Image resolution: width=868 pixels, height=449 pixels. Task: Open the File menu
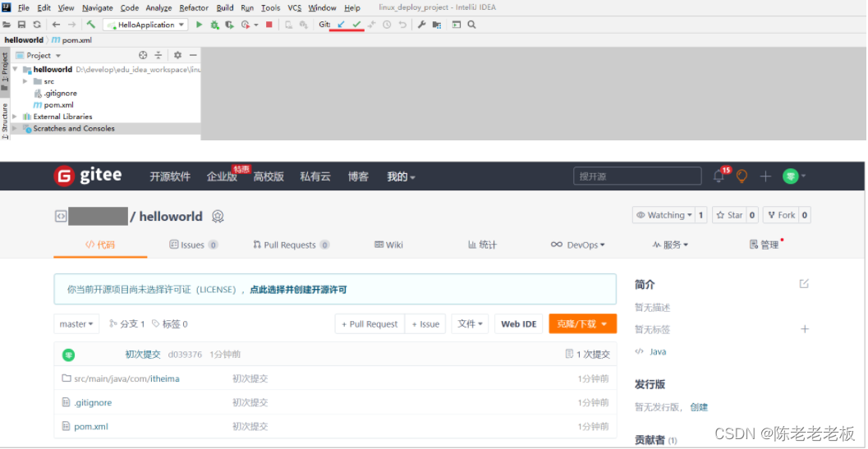24,7
